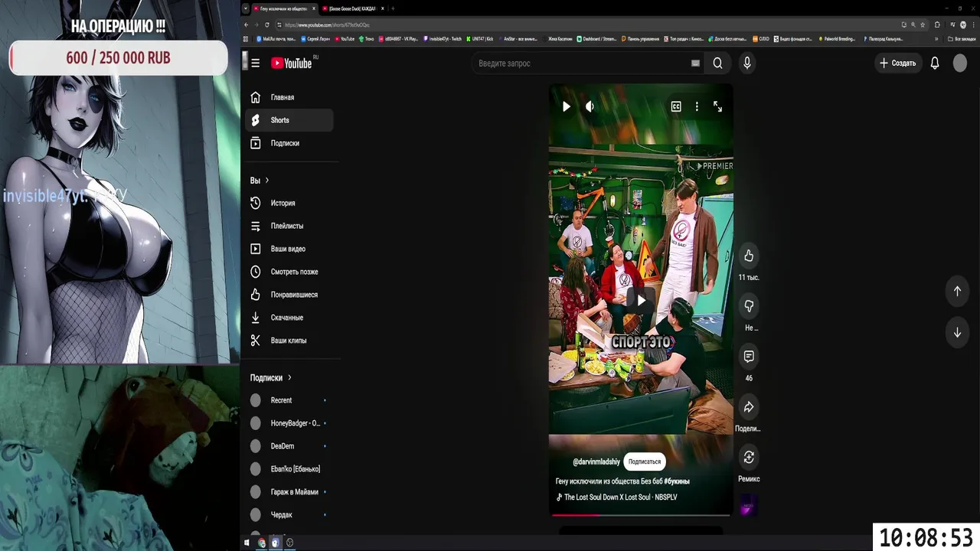
Task: Open Понравившиеся liked videos
Action: coord(289,295)
